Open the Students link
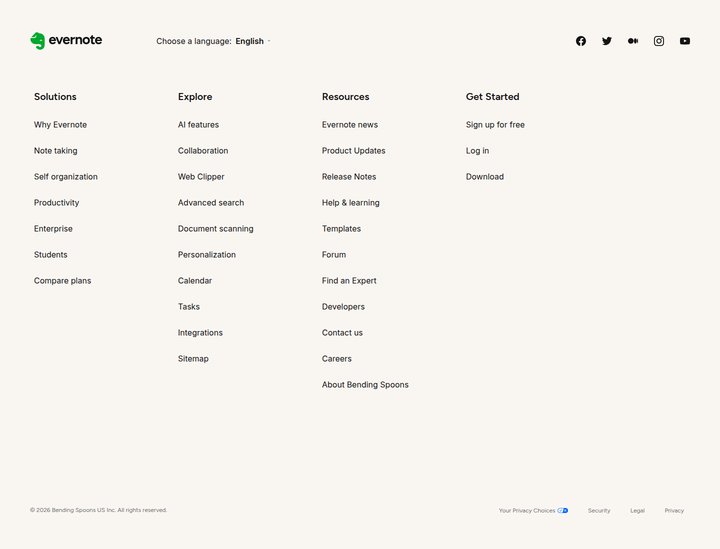 pos(51,255)
